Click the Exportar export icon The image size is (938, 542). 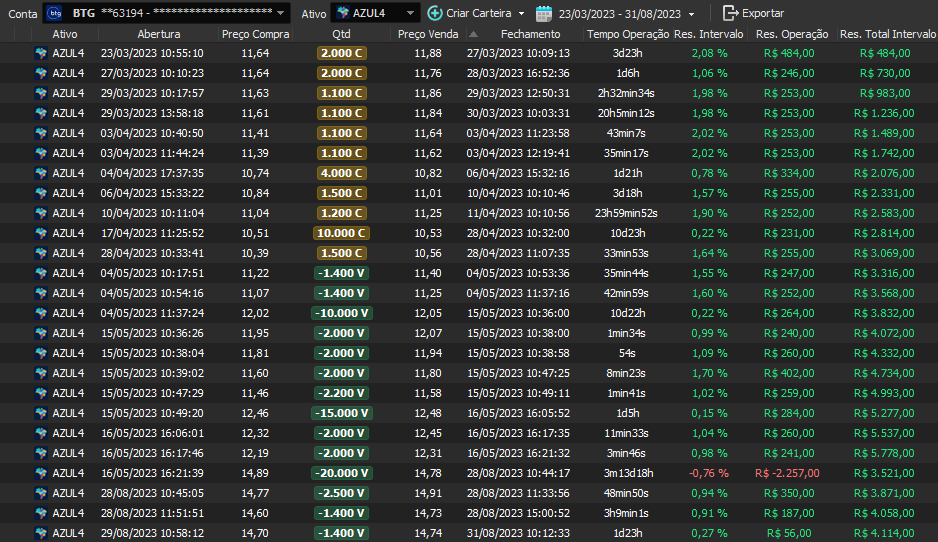coord(730,13)
